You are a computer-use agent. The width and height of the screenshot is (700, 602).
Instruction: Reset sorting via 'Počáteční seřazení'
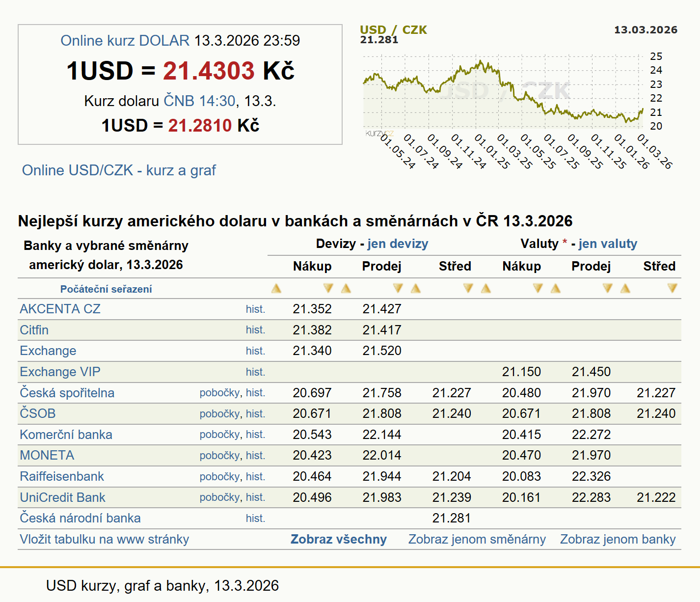(x=106, y=289)
